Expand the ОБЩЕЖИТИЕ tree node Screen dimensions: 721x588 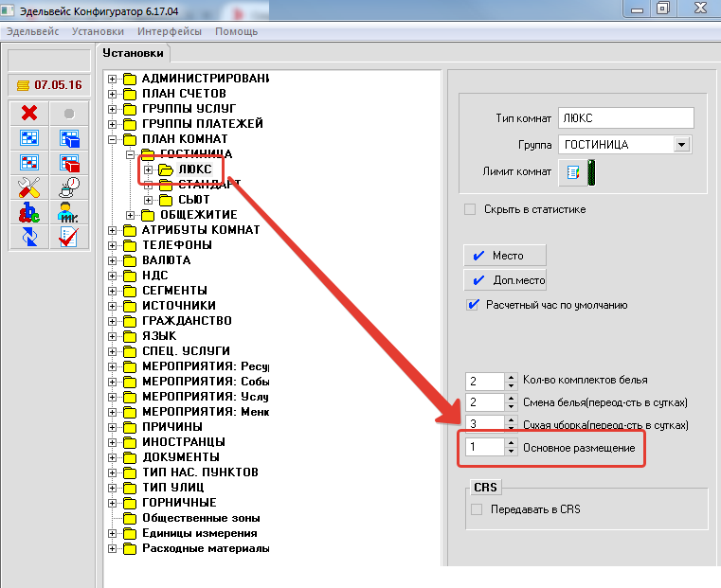click(131, 215)
